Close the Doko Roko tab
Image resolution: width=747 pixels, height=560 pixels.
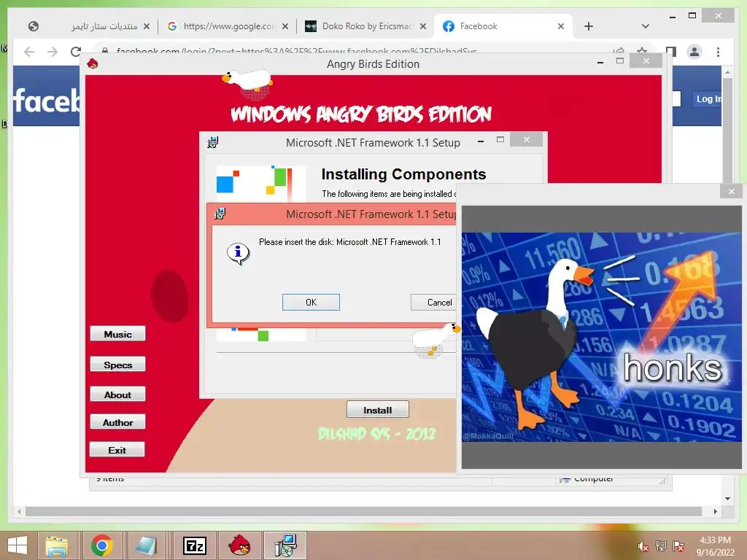tap(422, 26)
